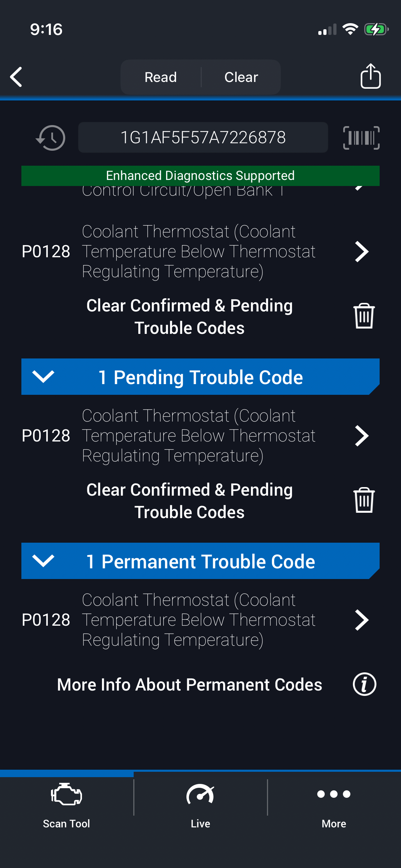Tap the share icon at top right
Screen dimensions: 401x868
pyautogui.click(x=370, y=76)
